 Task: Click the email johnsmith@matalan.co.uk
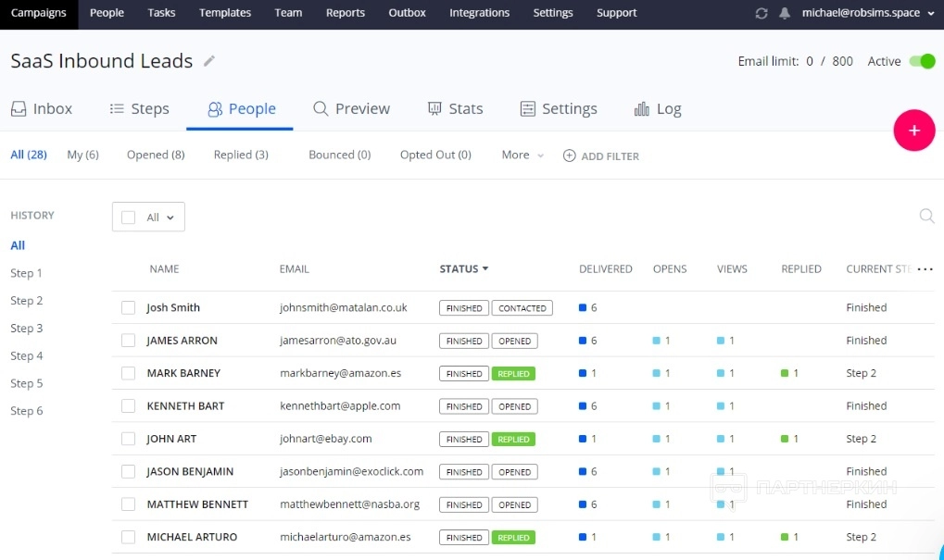click(x=343, y=308)
